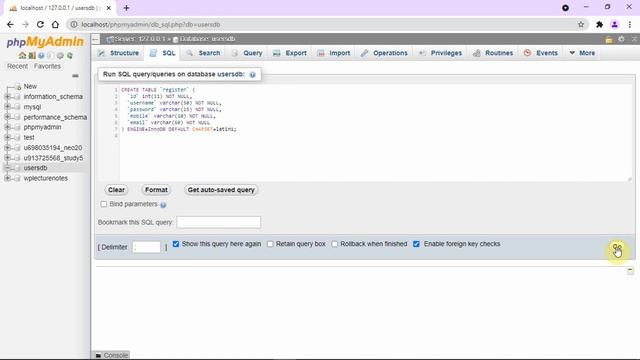Open the Query tab
Viewport: 640px width, 360px height.
pyautogui.click(x=247, y=53)
